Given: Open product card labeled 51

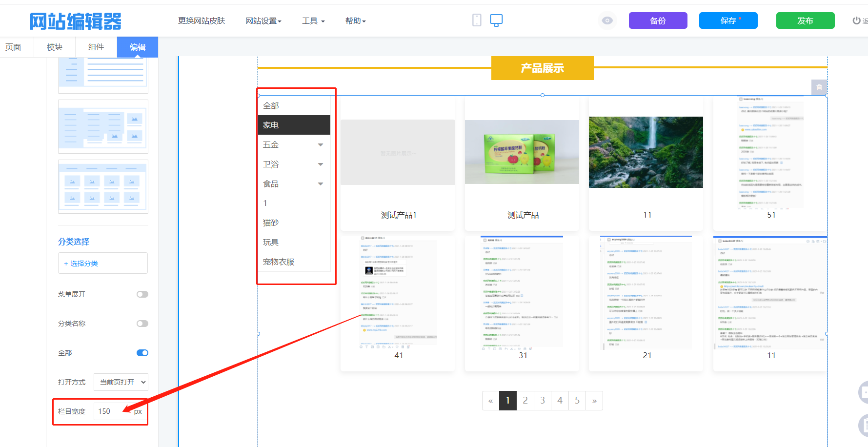Looking at the screenshot, I should click(x=770, y=163).
